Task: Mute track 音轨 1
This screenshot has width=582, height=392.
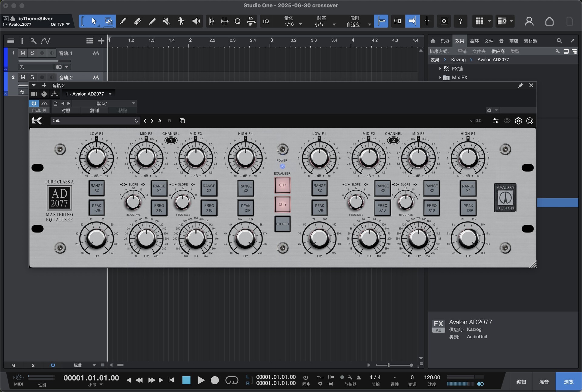Action: (23, 53)
